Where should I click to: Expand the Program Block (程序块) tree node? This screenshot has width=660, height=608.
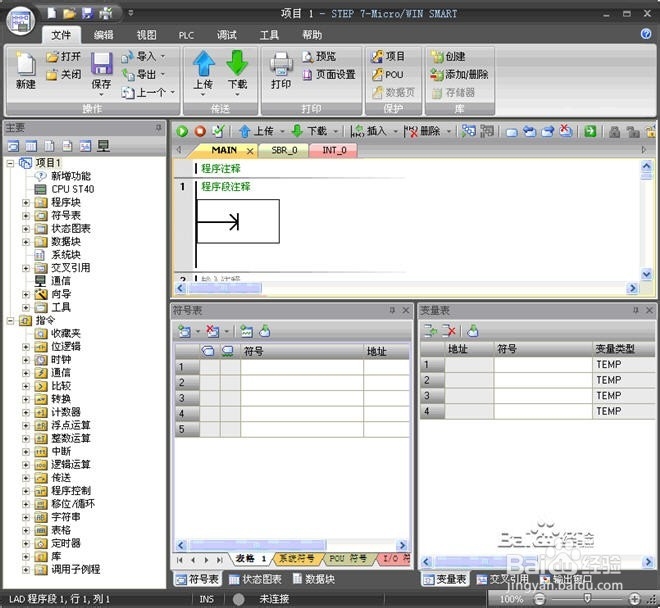(x=26, y=203)
